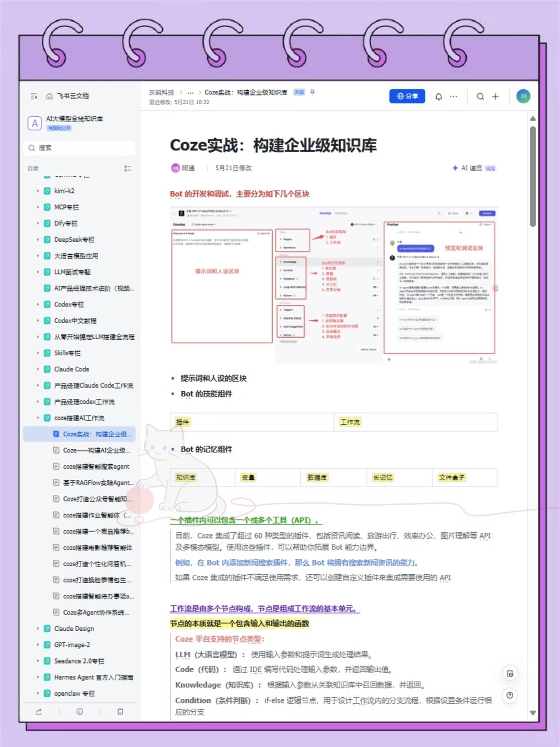
Task: Select the active Coze实战：构建企业级 page
Action: [x=79, y=434]
